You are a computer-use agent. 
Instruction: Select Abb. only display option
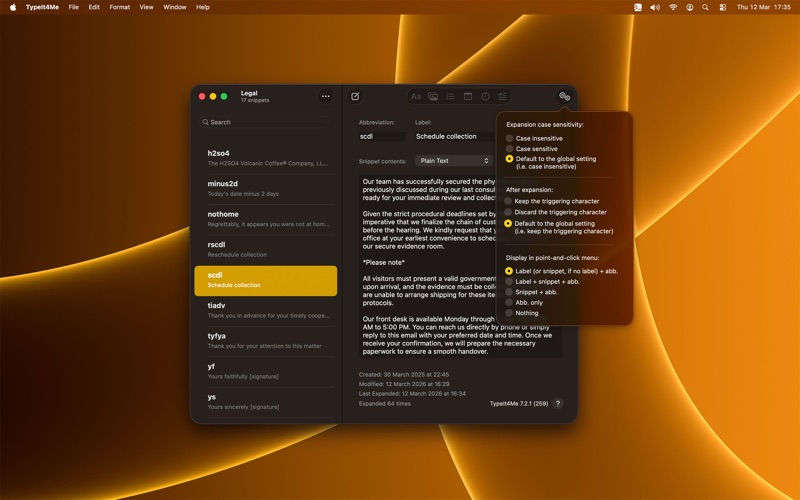[x=524, y=303]
